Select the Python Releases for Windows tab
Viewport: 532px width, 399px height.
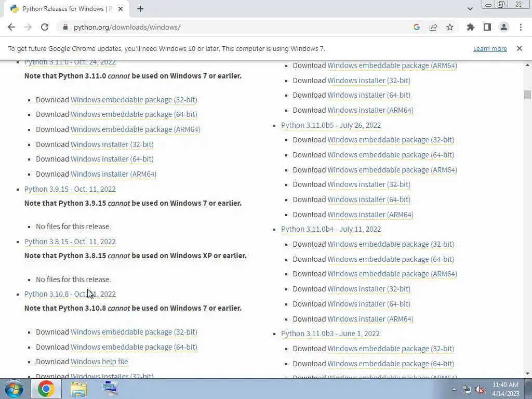click(66, 9)
